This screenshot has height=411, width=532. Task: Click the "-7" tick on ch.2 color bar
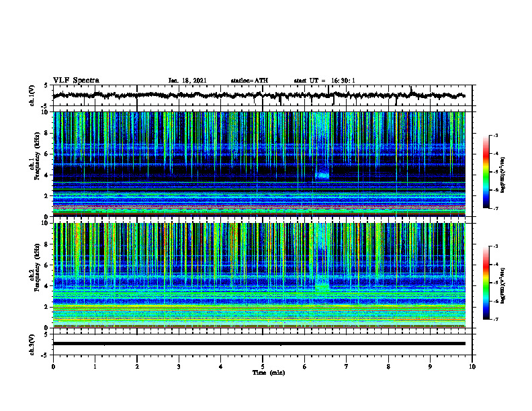click(x=495, y=319)
